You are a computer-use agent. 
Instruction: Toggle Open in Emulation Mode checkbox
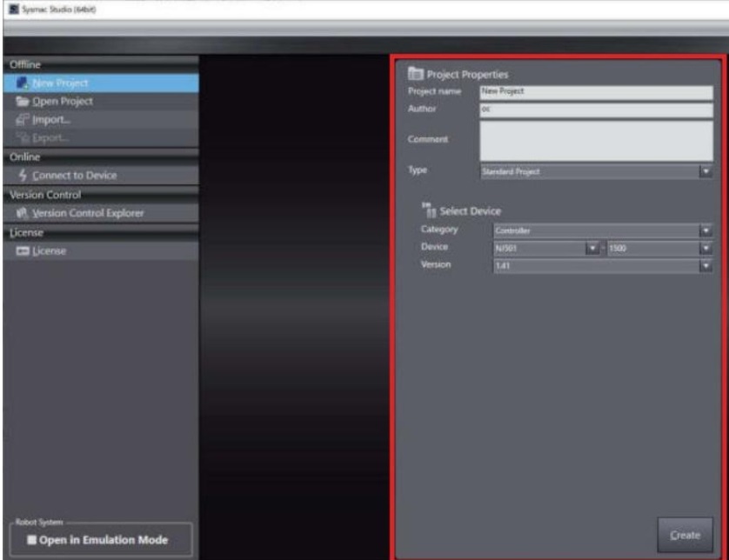(x=31, y=540)
